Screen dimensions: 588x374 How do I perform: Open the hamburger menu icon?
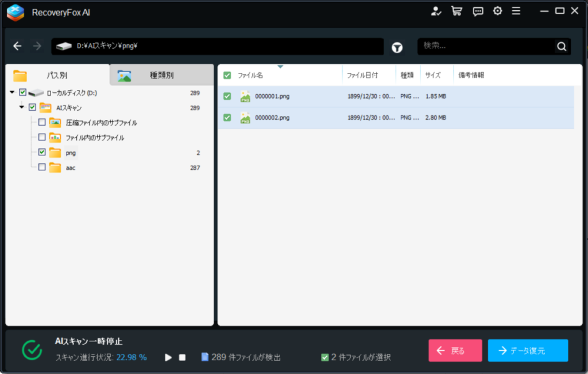[516, 11]
